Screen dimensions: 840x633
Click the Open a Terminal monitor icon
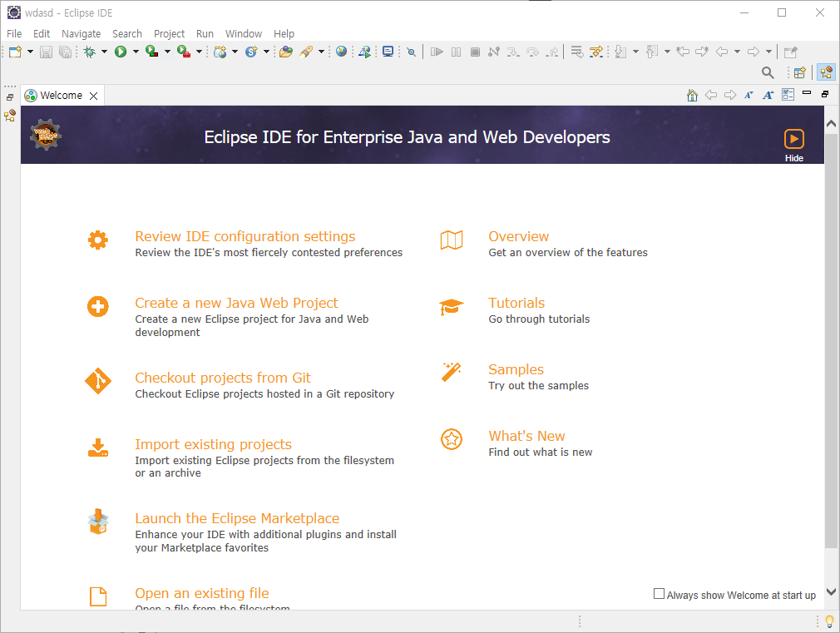(x=388, y=52)
